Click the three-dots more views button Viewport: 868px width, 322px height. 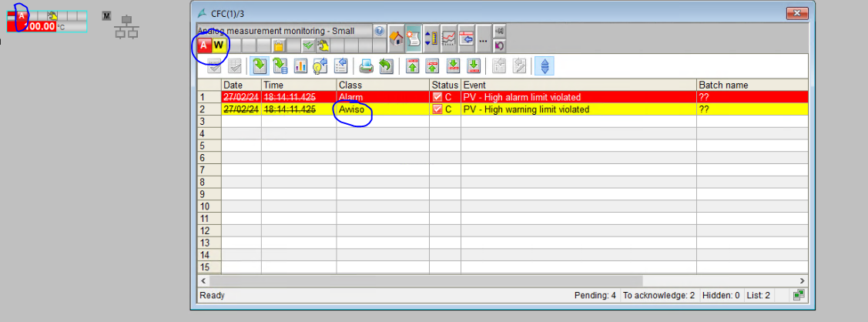pos(483,39)
